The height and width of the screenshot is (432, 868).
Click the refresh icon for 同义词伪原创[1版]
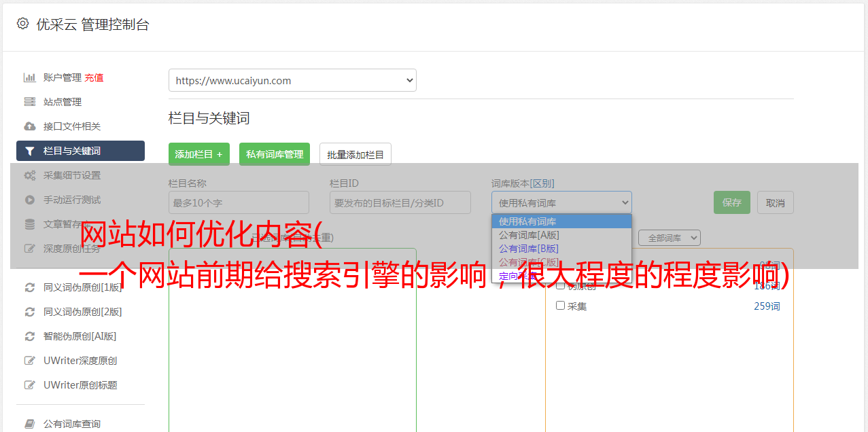[x=30, y=287]
